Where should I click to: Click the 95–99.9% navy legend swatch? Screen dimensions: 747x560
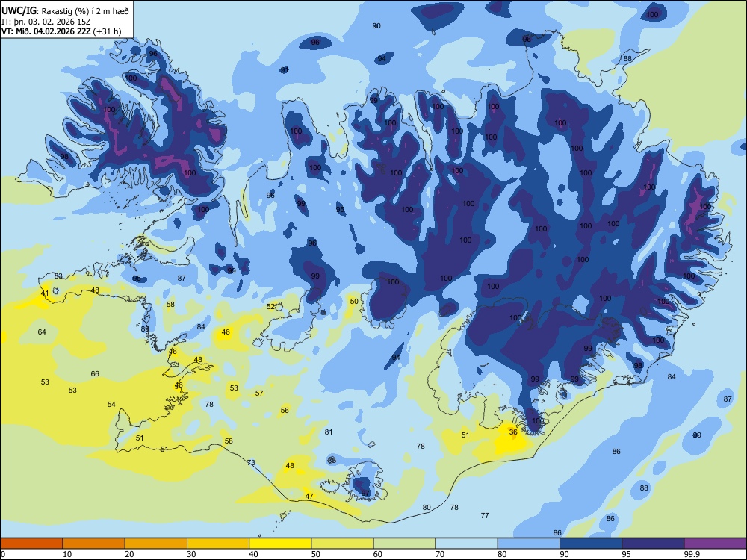click(x=653, y=544)
